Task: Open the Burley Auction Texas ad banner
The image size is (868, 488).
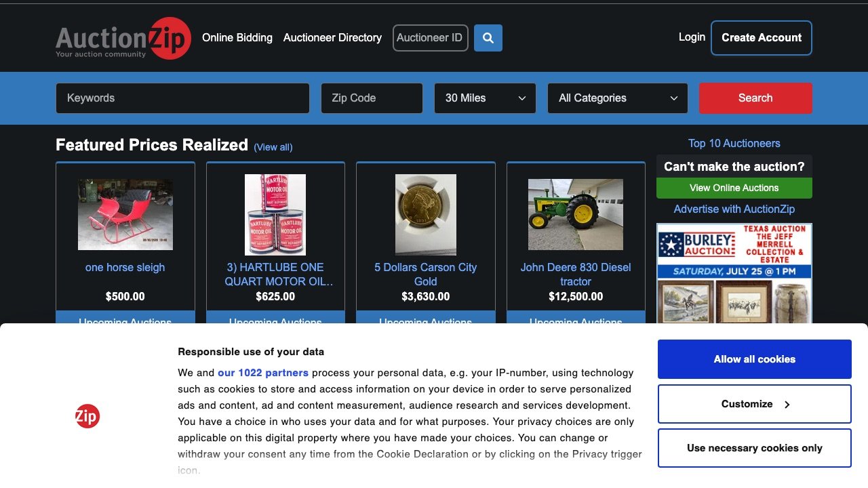Action: (734, 273)
